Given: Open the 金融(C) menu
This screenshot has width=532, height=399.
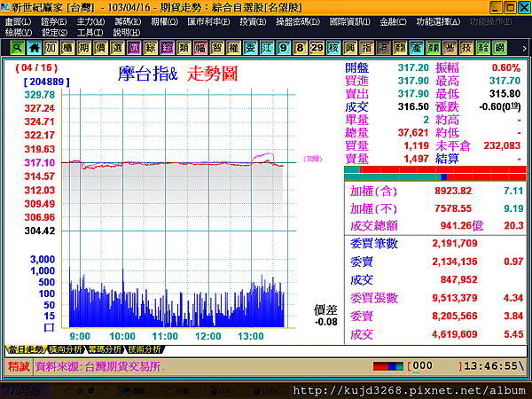Looking at the screenshot, I should (393, 21).
